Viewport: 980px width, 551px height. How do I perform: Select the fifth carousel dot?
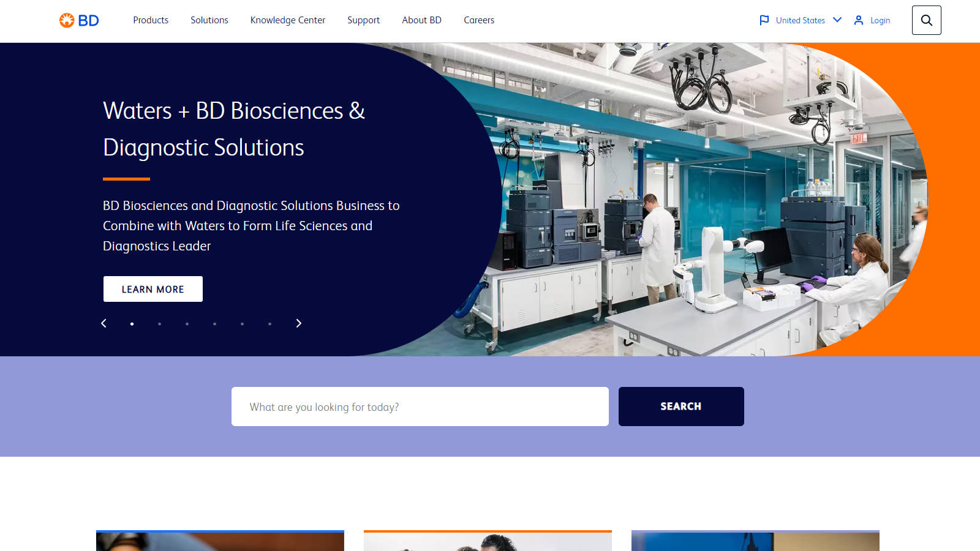pos(242,324)
